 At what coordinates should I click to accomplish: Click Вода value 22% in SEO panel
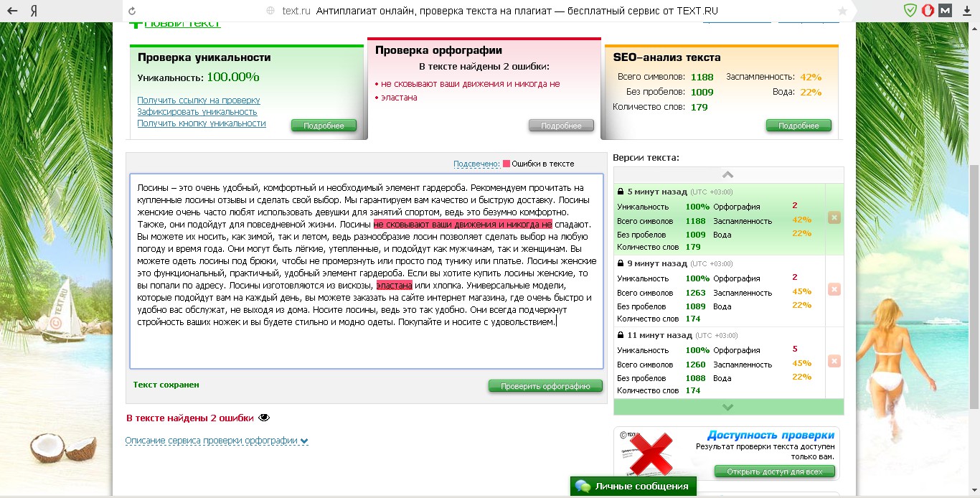(811, 92)
